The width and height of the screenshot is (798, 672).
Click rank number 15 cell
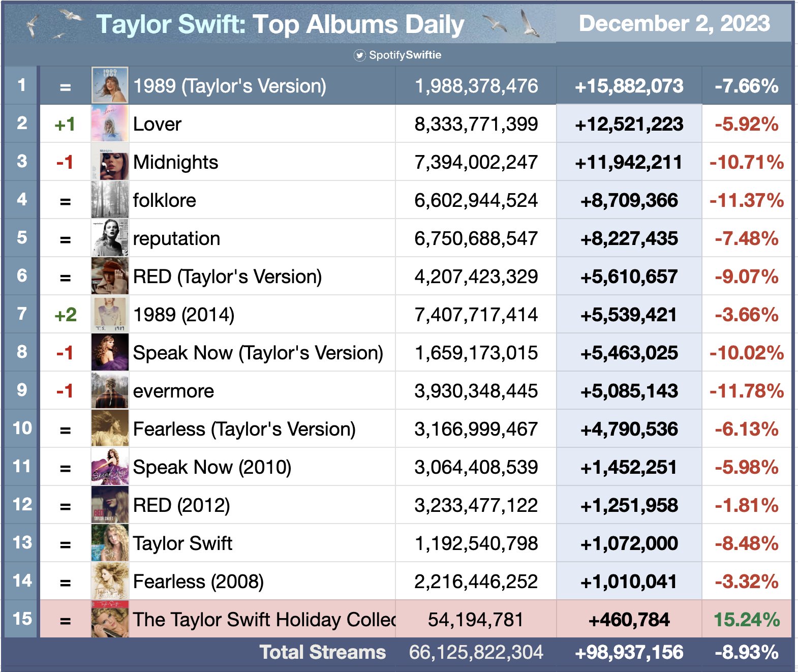[x=21, y=619]
